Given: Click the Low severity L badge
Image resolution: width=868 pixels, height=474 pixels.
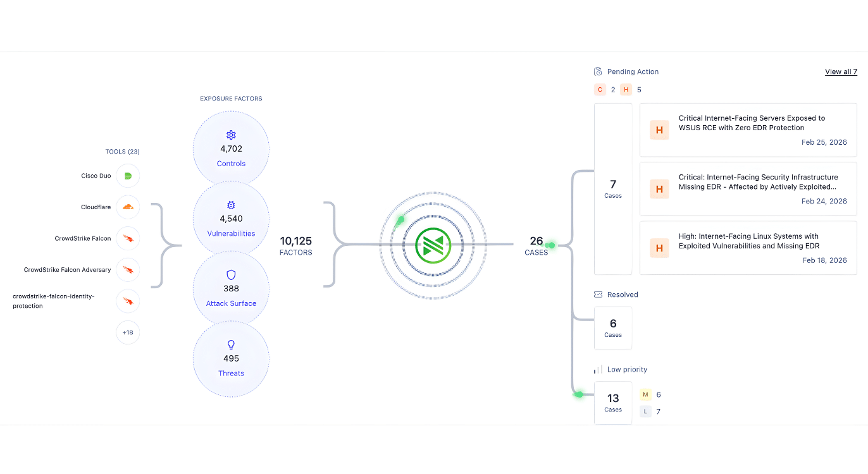Looking at the screenshot, I should point(645,411).
